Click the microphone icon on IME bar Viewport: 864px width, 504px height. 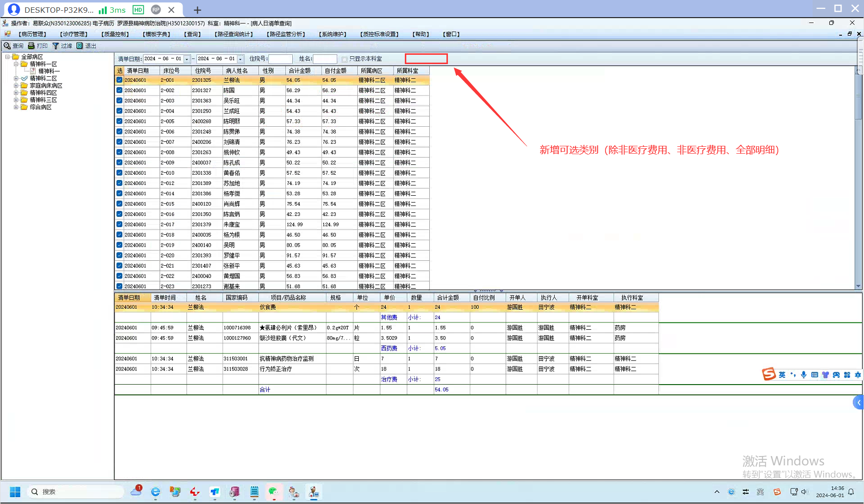[804, 375]
